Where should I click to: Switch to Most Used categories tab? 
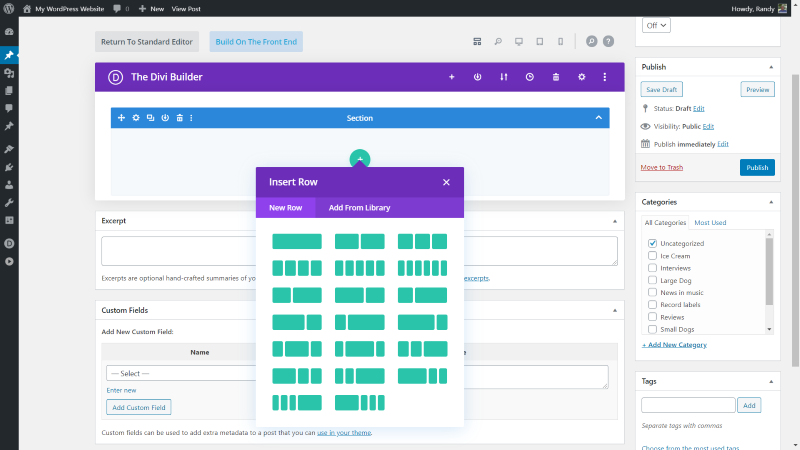[x=710, y=222]
